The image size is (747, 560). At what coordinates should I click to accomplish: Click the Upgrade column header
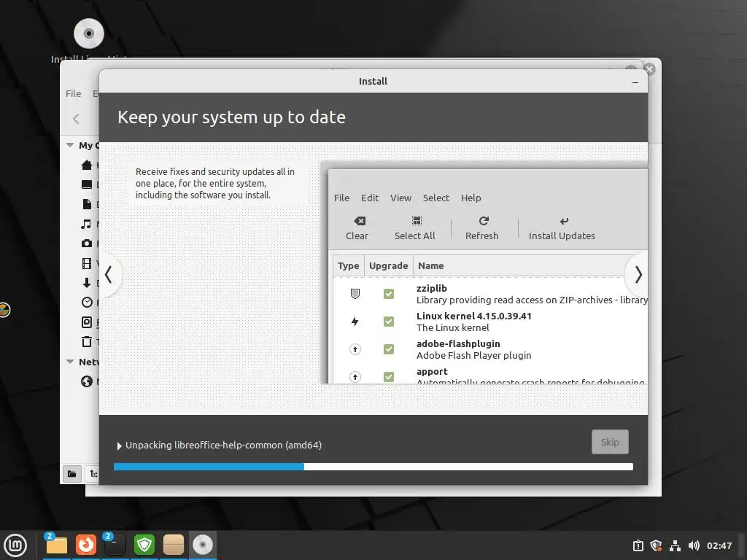point(388,265)
